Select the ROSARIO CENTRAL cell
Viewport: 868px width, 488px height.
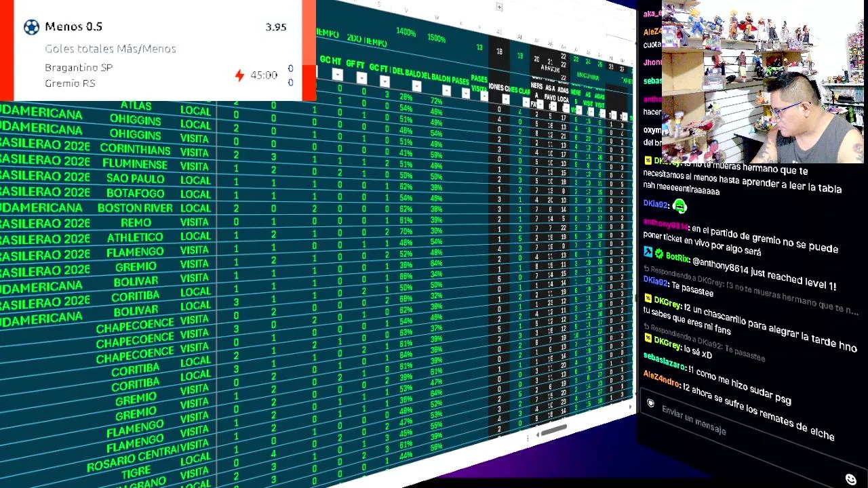[x=133, y=458]
